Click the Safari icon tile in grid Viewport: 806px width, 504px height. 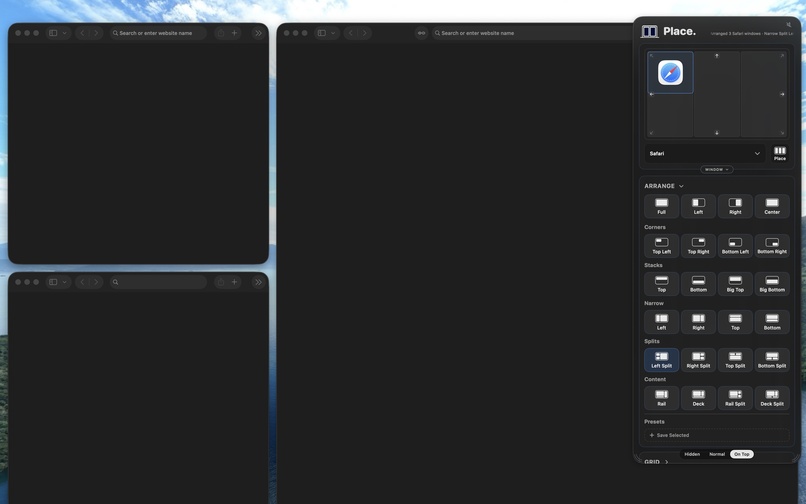[670, 73]
